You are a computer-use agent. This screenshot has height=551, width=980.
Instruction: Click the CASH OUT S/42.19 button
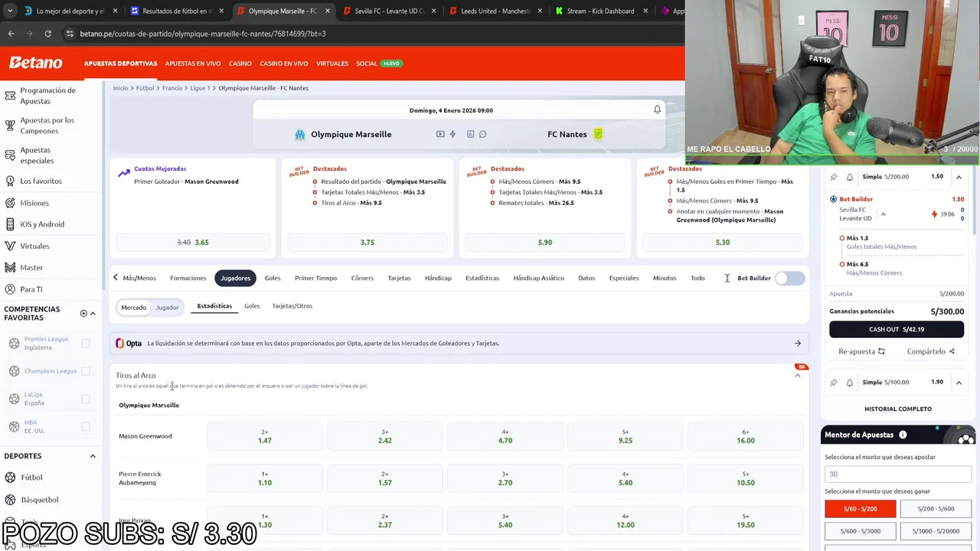(897, 330)
